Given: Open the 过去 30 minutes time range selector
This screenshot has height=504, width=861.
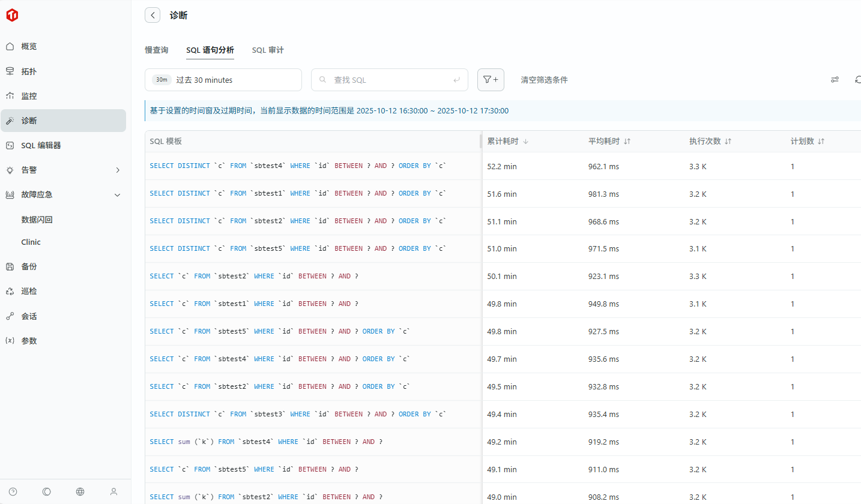Looking at the screenshot, I should (223, 80).
